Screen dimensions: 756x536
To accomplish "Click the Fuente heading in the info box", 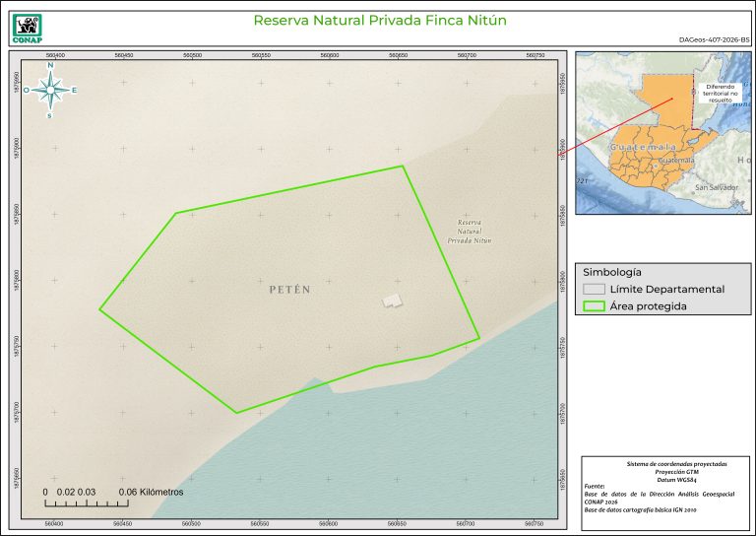I will point(596,486).
